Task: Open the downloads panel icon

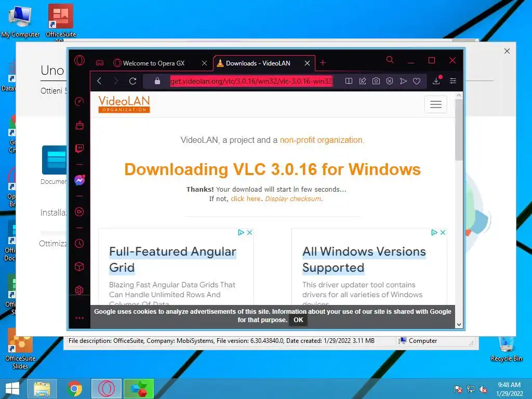Action: click(436, 81)
